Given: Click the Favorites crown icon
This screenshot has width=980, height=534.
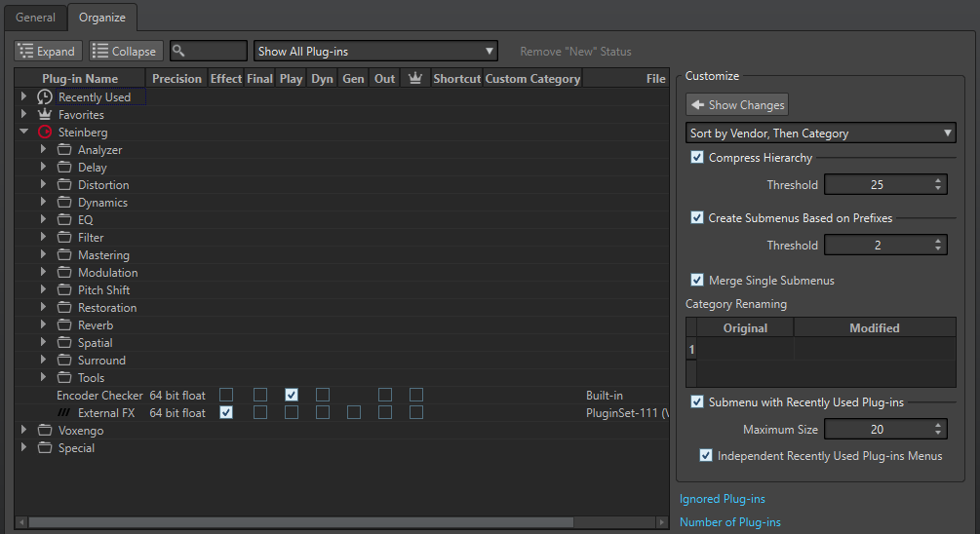Looking at the screenshot, I should pyautogui.click(x=45, y=115).
